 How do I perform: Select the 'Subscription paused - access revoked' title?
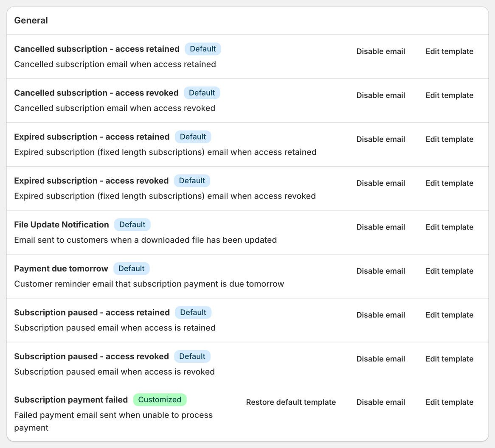(92, 356)
